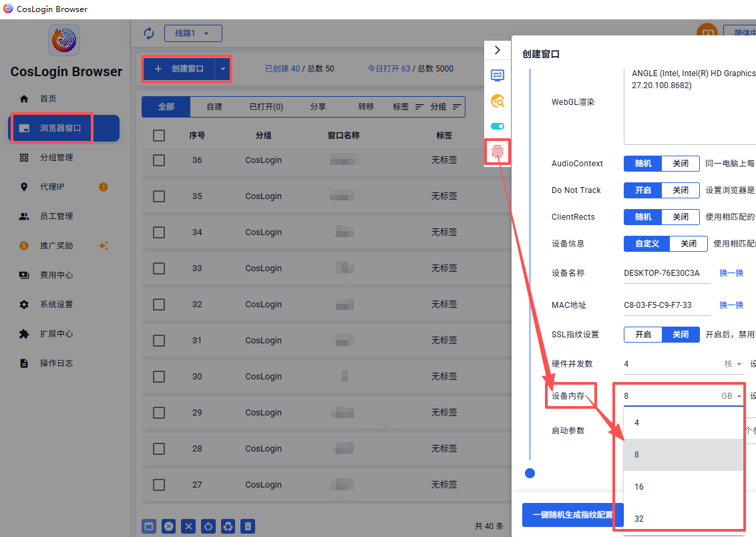Tick the checkbox for row 33
Image resolution: width=756 pixels, height=537 pixels.
pos(159,268)
